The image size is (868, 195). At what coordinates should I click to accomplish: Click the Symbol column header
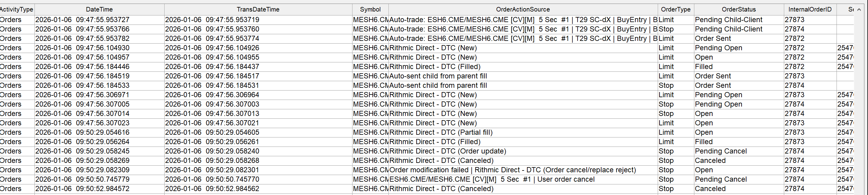(370, 9)
